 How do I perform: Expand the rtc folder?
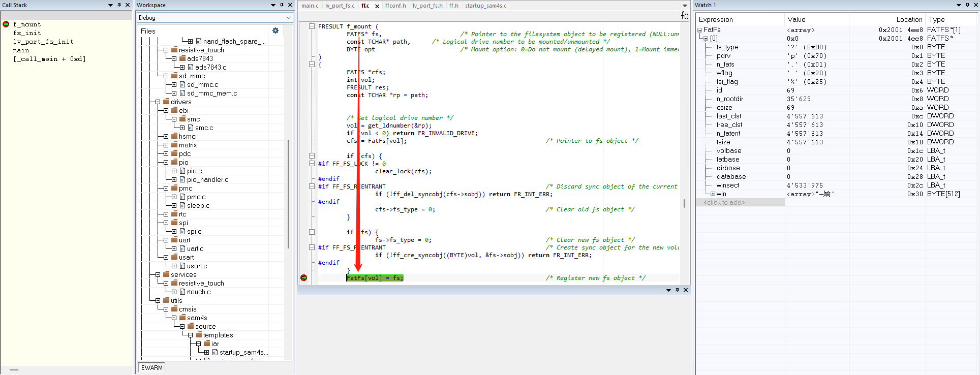166,214
